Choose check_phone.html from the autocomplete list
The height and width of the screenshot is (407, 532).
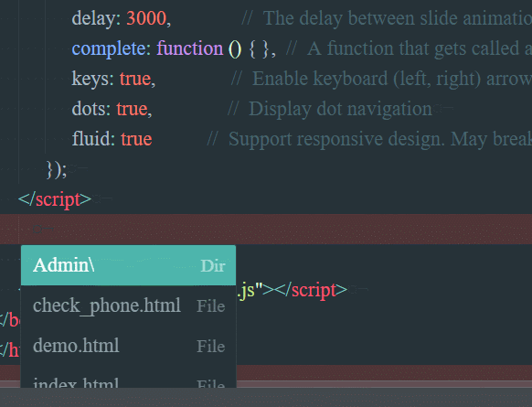pos(128,305)
